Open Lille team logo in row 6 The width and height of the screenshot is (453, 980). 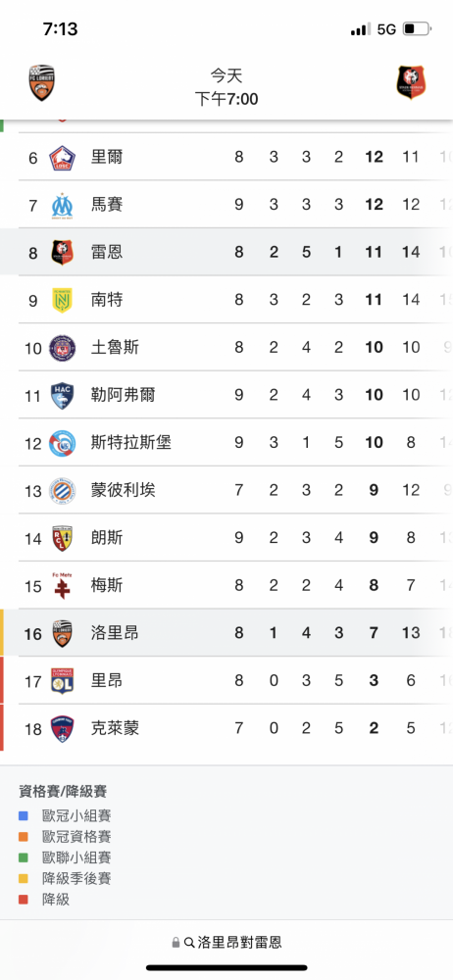62,157
